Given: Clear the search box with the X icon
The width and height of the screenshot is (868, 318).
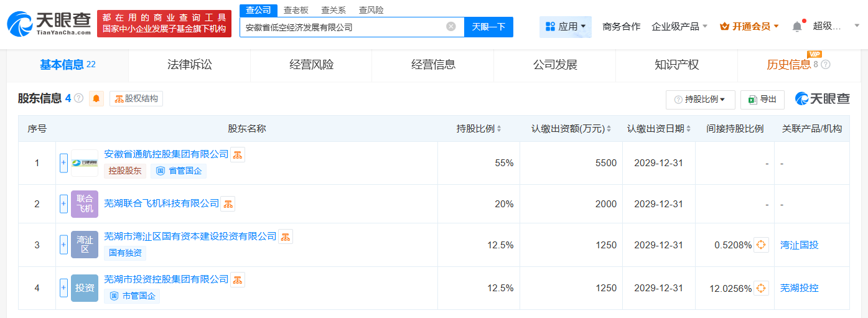Looking at the screenshot, I should pyautogui.click(x=451, y=27).
